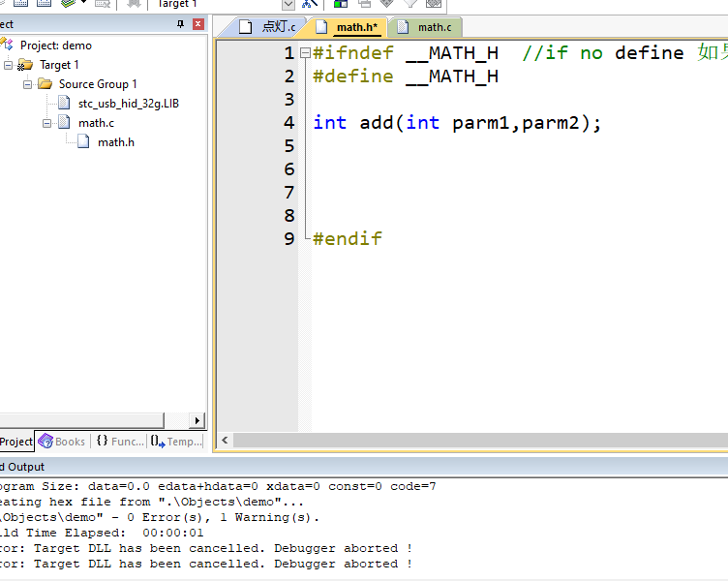Select math.h in project tree

click(116, 142)
